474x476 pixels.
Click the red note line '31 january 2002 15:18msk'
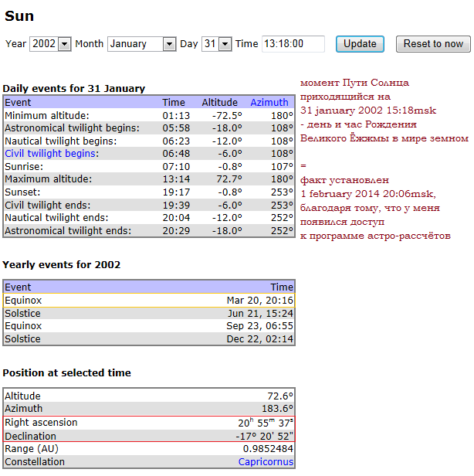[368, 110]
